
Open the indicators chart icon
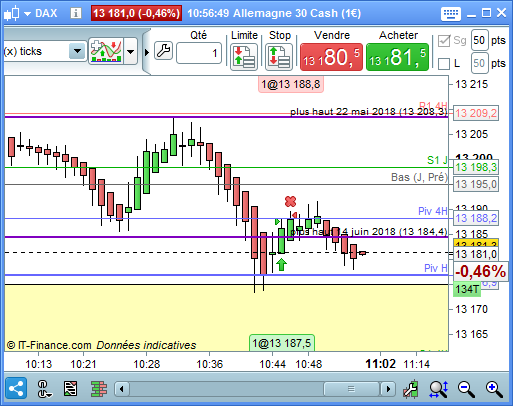tap(106, 51)
